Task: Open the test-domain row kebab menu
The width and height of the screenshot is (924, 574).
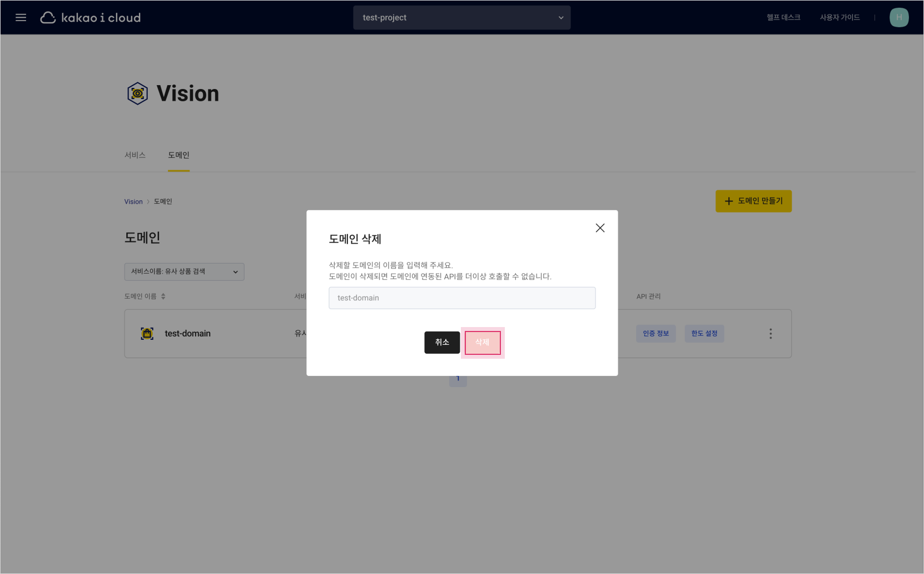Action: coord(770,334)
